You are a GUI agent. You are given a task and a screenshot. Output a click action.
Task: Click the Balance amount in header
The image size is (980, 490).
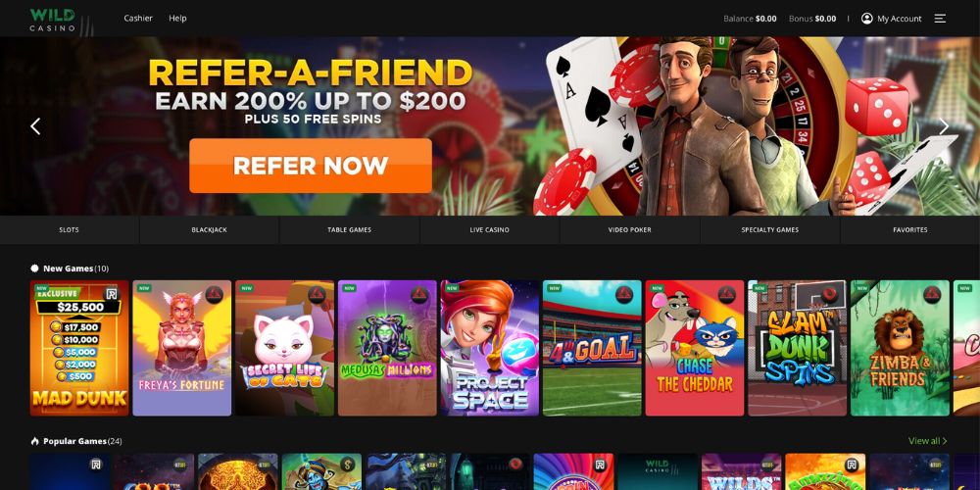[x=765, y=19]
